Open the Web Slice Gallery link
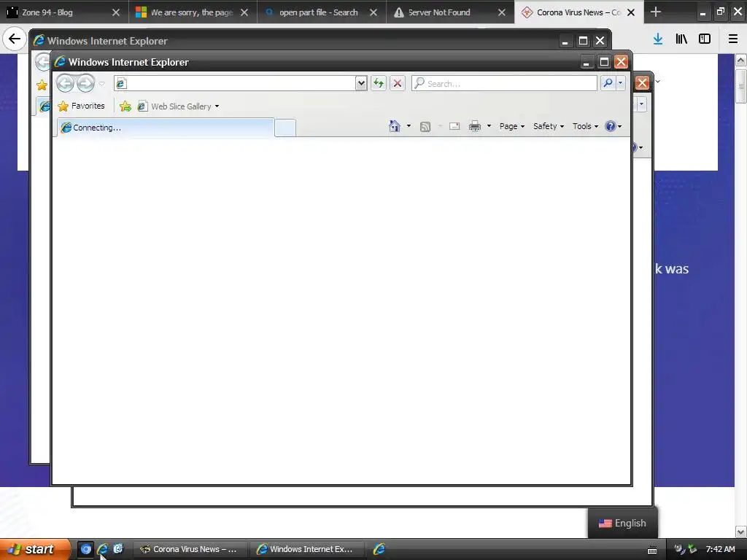Image resolution: width=747 pixels, height=560 pixels. [x=174, y=106]
